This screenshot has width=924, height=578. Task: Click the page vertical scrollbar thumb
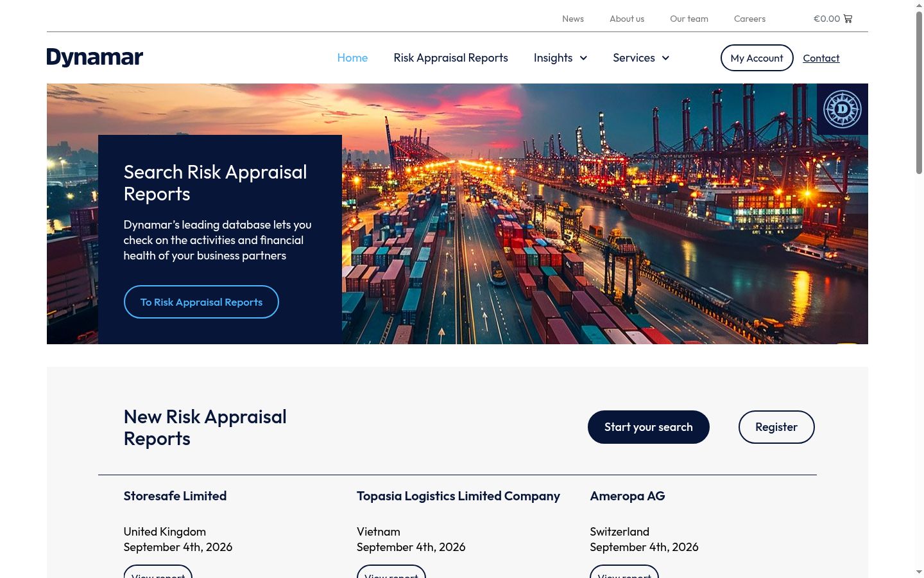[x=919, y=93]
